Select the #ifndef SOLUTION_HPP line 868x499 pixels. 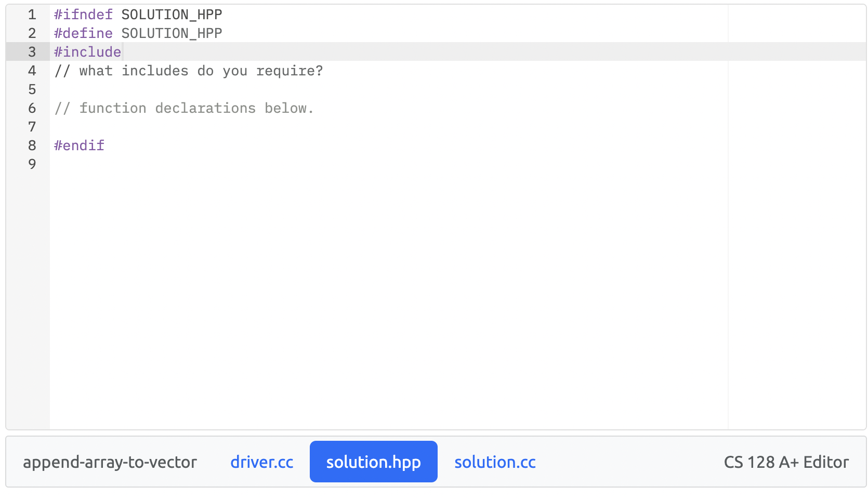[x=137, y=15]
